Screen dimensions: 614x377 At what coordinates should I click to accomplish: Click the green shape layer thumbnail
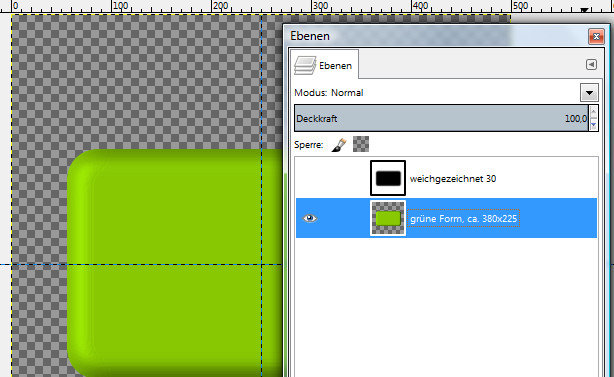point(388,218)
